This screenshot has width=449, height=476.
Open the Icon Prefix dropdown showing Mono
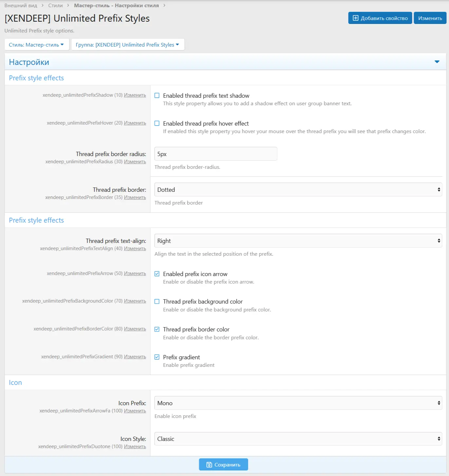pos(298,403)
